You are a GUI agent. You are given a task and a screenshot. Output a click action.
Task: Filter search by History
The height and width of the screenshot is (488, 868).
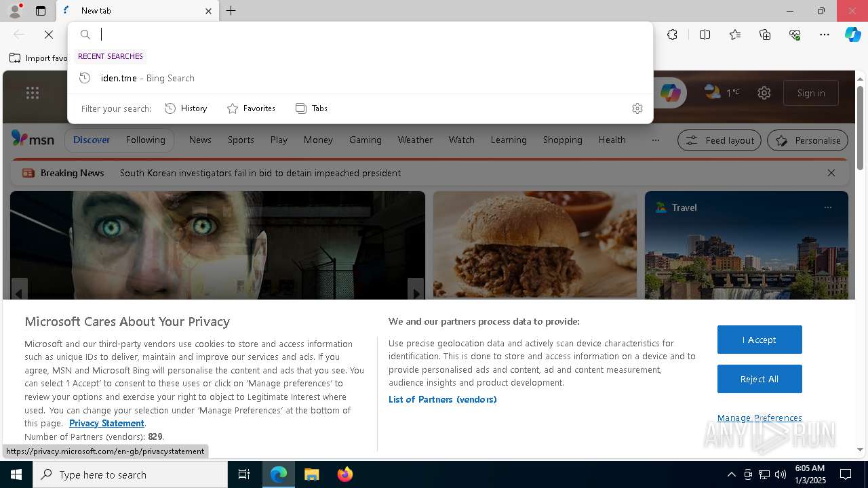186,108
